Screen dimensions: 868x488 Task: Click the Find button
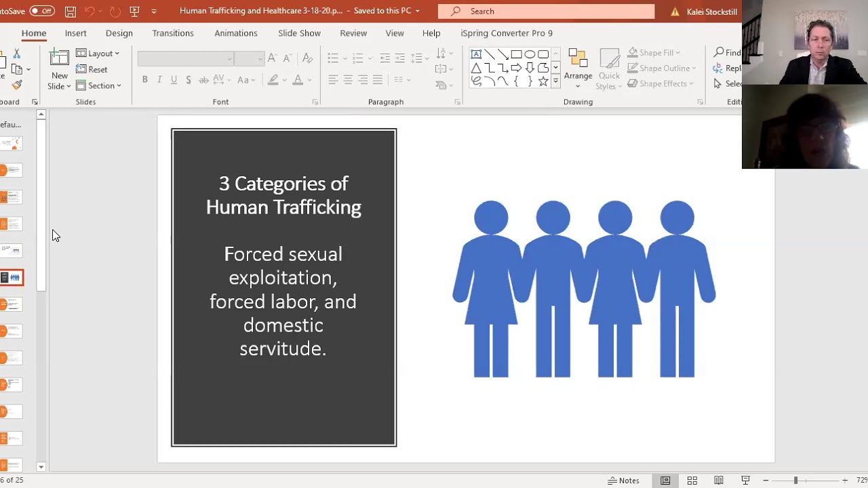tap(727, 53)
